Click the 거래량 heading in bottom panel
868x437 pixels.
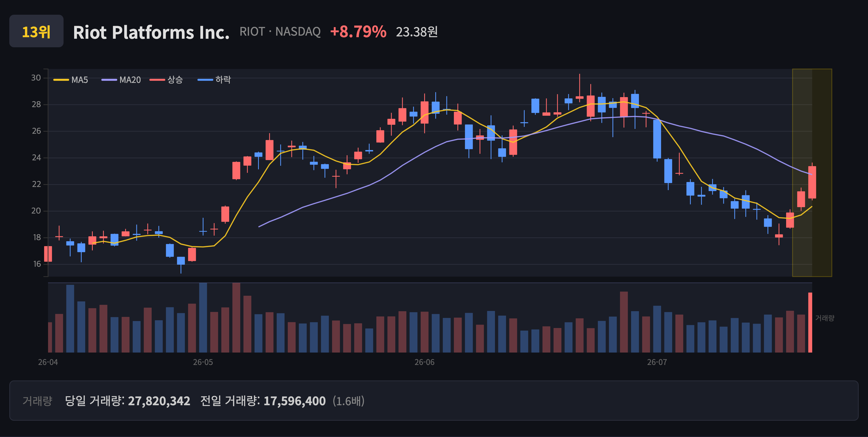tap(37, 401)
